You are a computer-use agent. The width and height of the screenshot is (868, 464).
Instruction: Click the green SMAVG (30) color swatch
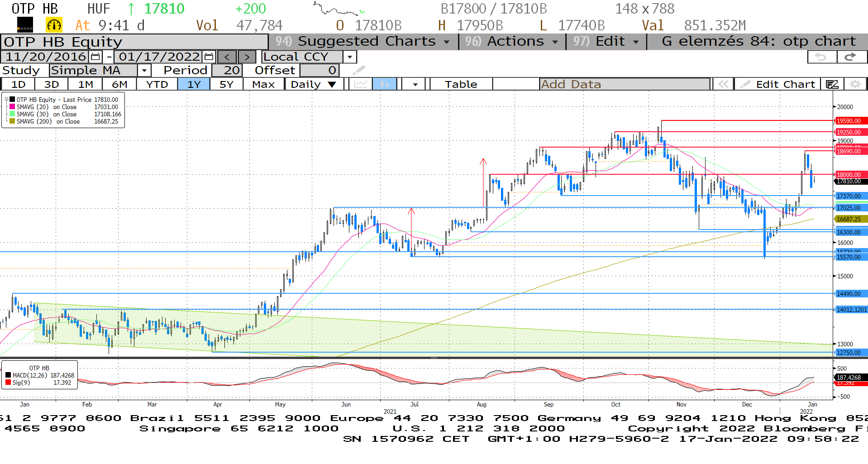tap(12, 114)
